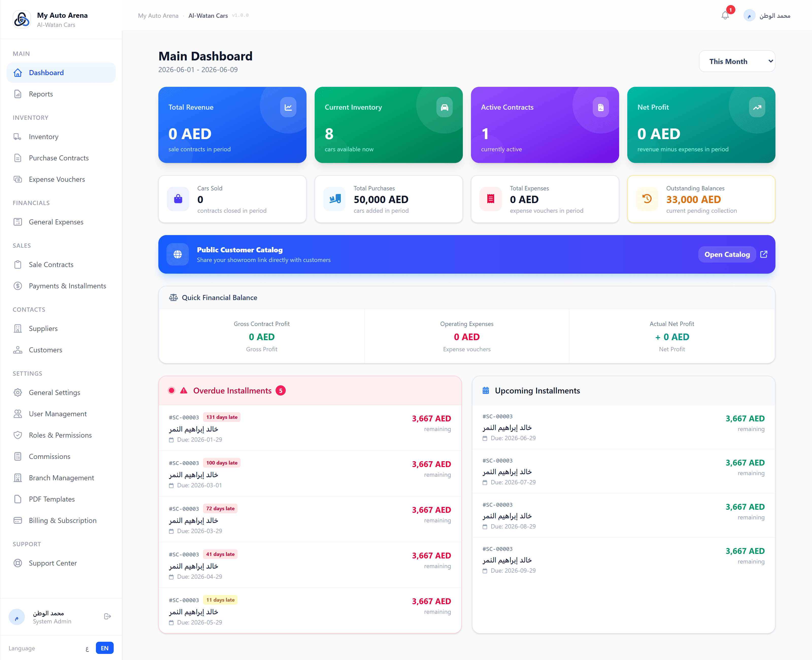Click the My Auto Arena logo
Image resolution: width=812 pixels, height=660 pixels.
(22, 19)
